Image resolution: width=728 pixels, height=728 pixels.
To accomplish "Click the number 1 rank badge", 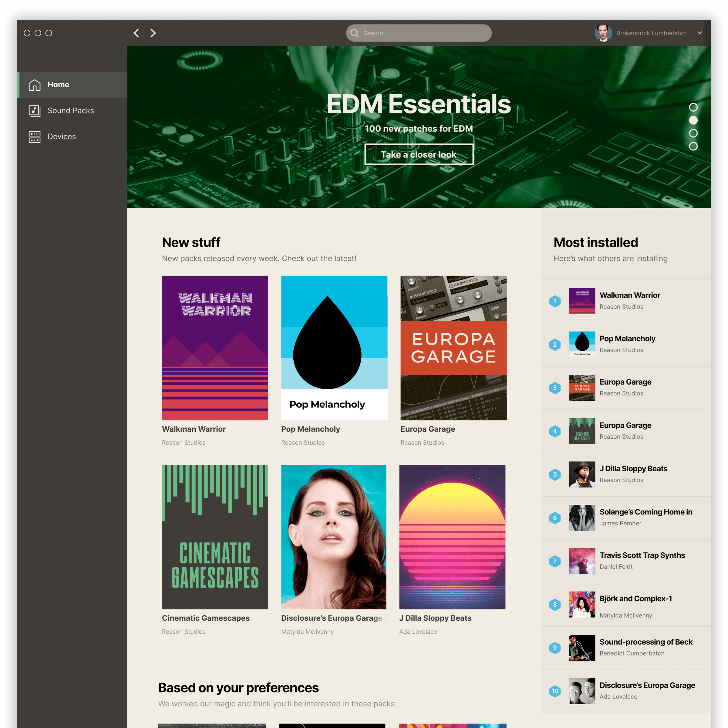I will (555, 301).
